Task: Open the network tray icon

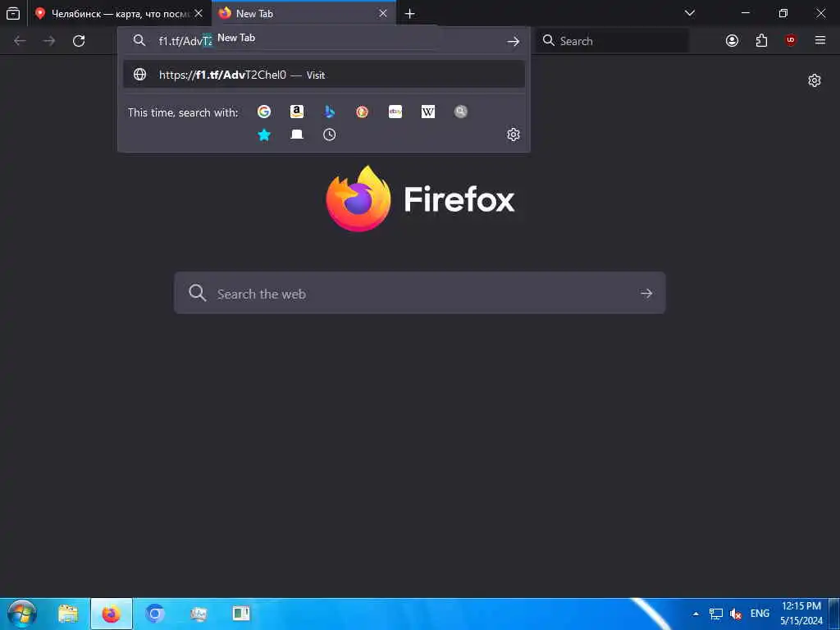Action: [x=715, y=614]
